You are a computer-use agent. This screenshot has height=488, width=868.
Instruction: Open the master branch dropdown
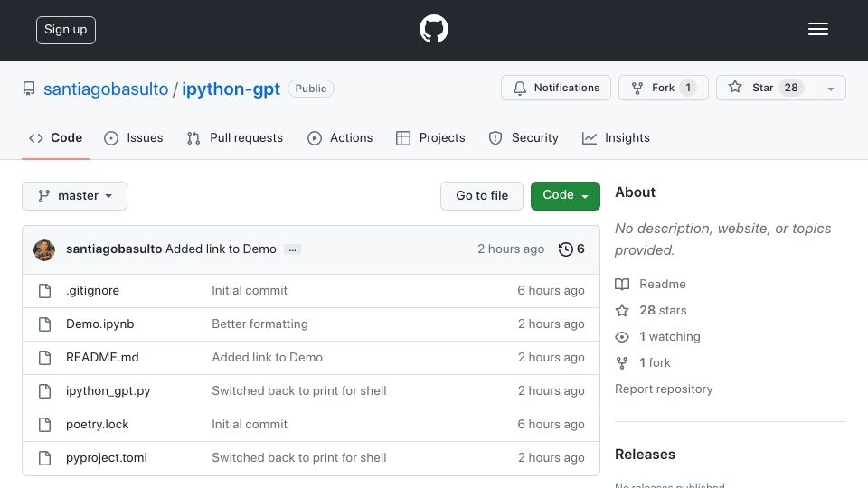[x=75, y=196]
